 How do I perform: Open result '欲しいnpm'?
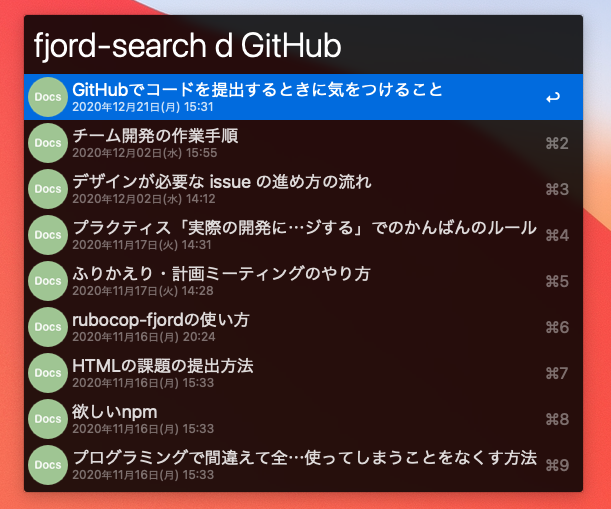pyautogui.click(x=303, y=419)
